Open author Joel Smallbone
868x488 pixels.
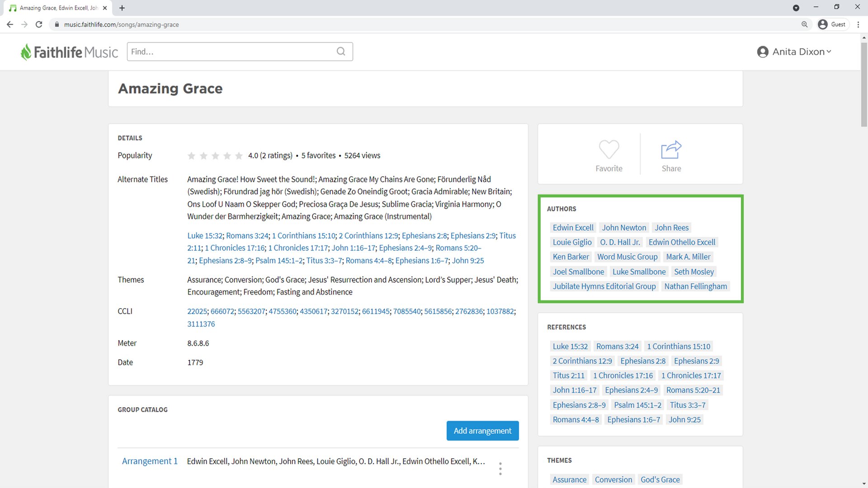578,272
